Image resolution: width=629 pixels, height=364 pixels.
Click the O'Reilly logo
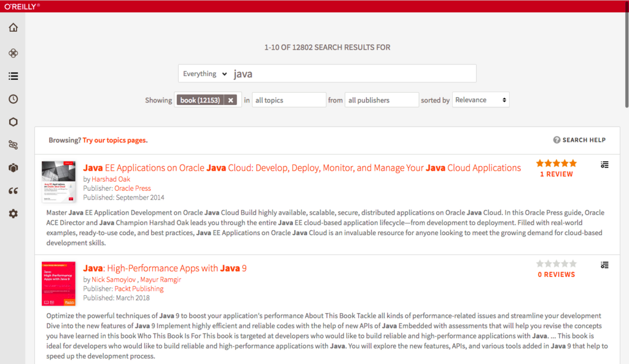21,6
